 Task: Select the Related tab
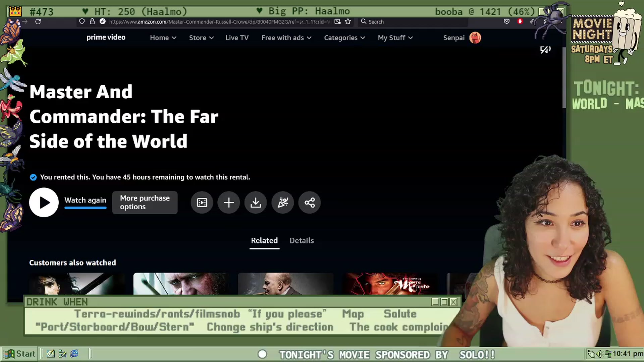point(264,241)
